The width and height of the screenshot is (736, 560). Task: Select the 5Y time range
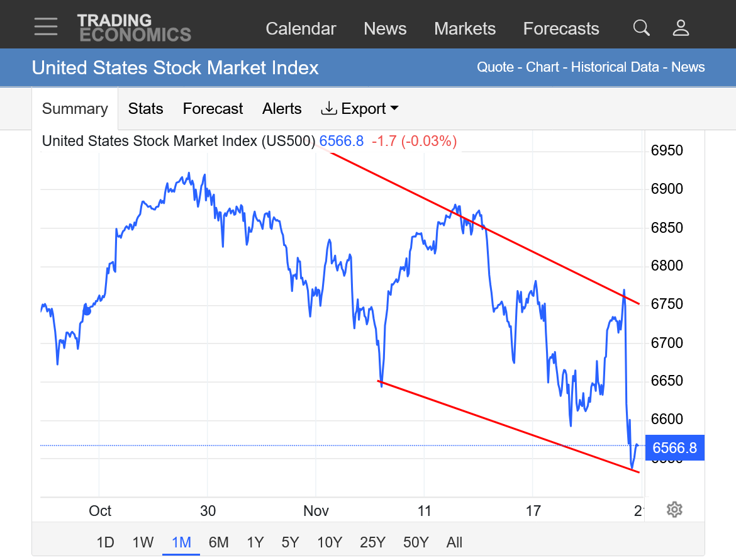point(290,542)
